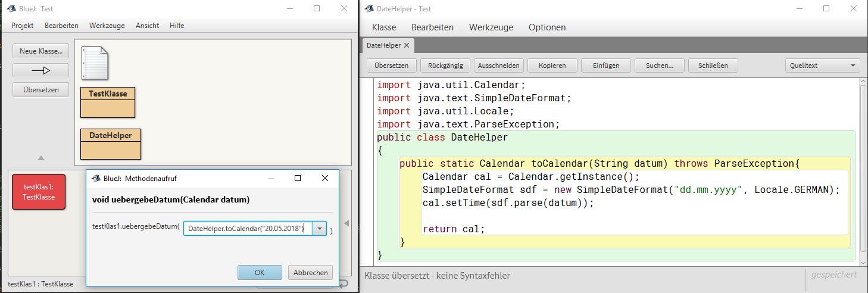Open the Ansicht menu in BlueJ
The image size is (868, 293).
click(x=147, y=26)
